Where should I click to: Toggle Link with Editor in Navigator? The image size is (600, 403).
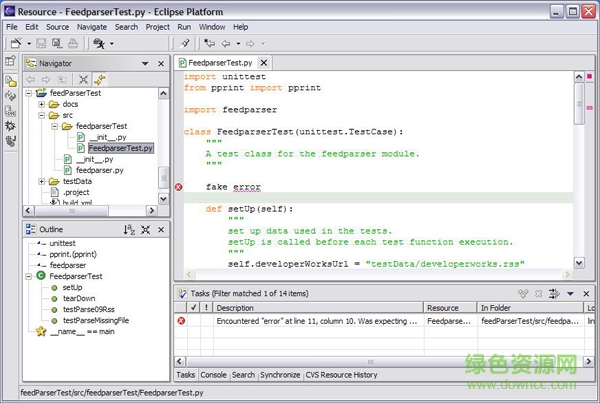pyautogui.click(x=101, y=79)
